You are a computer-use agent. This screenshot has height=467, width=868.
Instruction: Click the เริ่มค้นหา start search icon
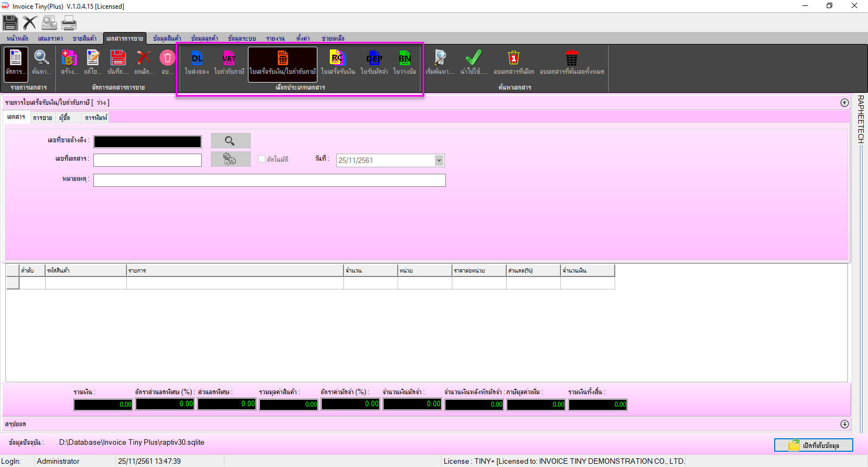point(440,64)
